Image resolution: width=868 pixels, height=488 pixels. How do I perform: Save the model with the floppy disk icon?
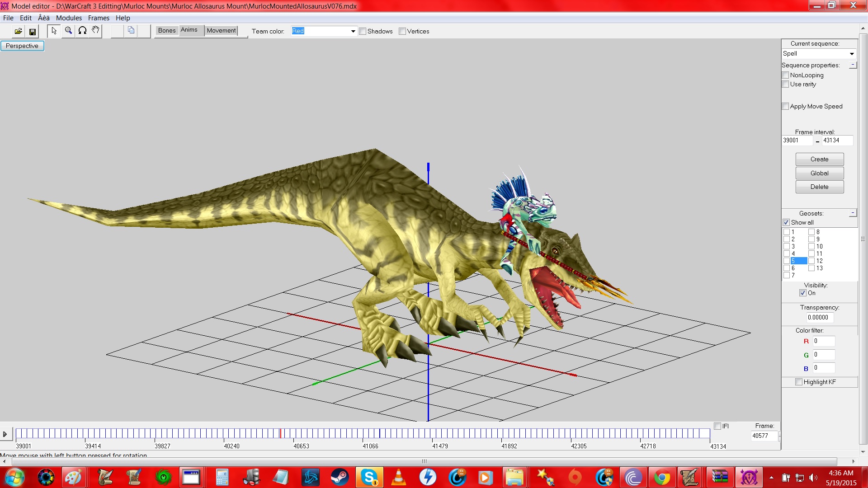pyautogui.click(x=33, y=31)
